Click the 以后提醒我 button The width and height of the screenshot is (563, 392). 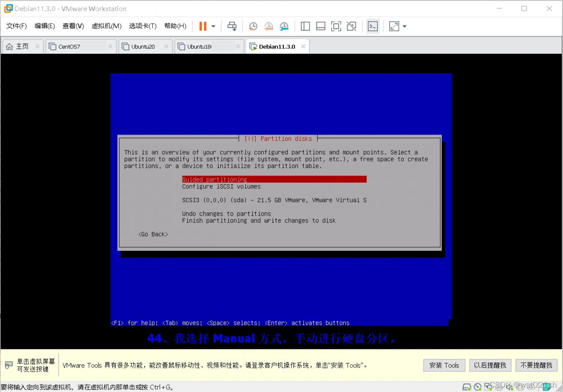490,365
